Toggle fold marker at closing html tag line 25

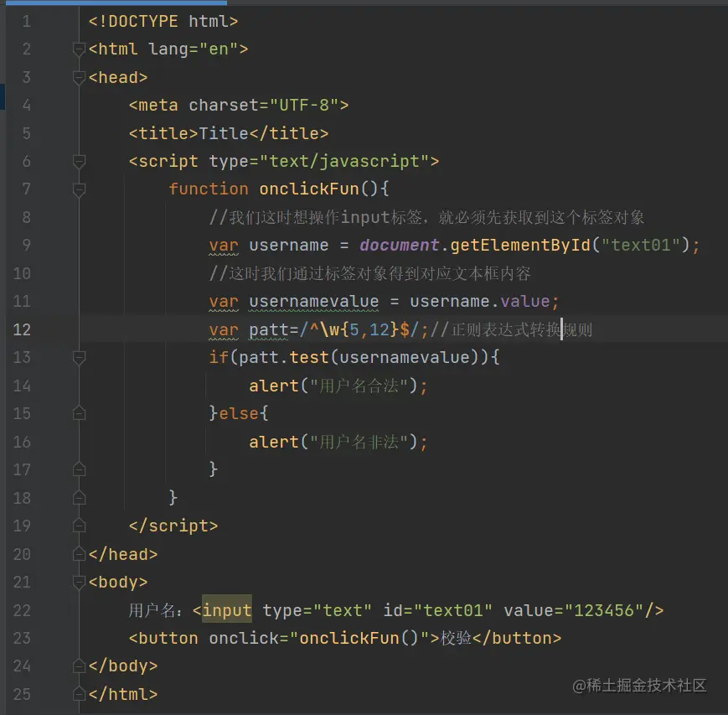coord(79,694)
